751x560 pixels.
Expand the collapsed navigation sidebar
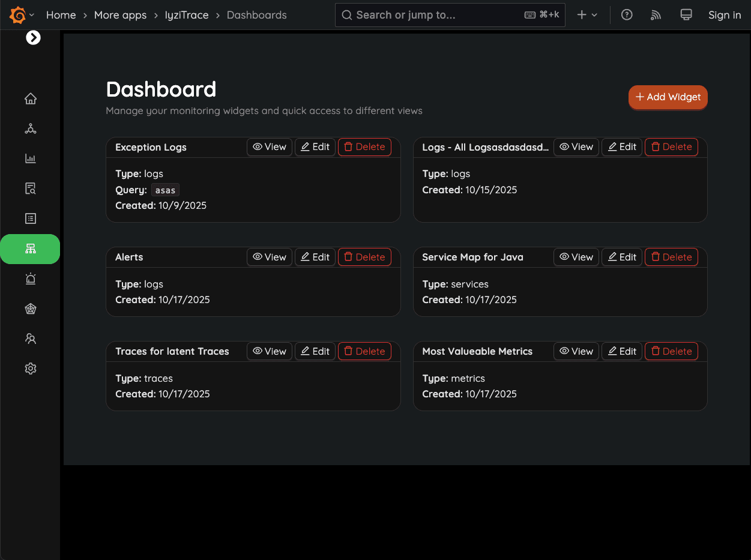[33, 37]
